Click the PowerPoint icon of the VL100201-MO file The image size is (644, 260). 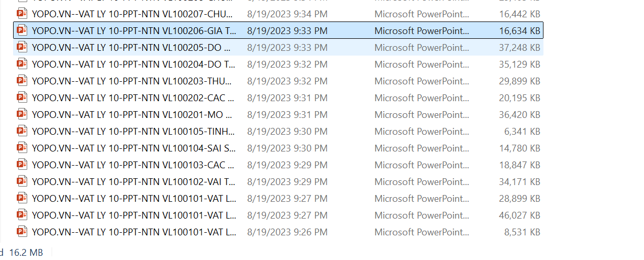(21, 115)
